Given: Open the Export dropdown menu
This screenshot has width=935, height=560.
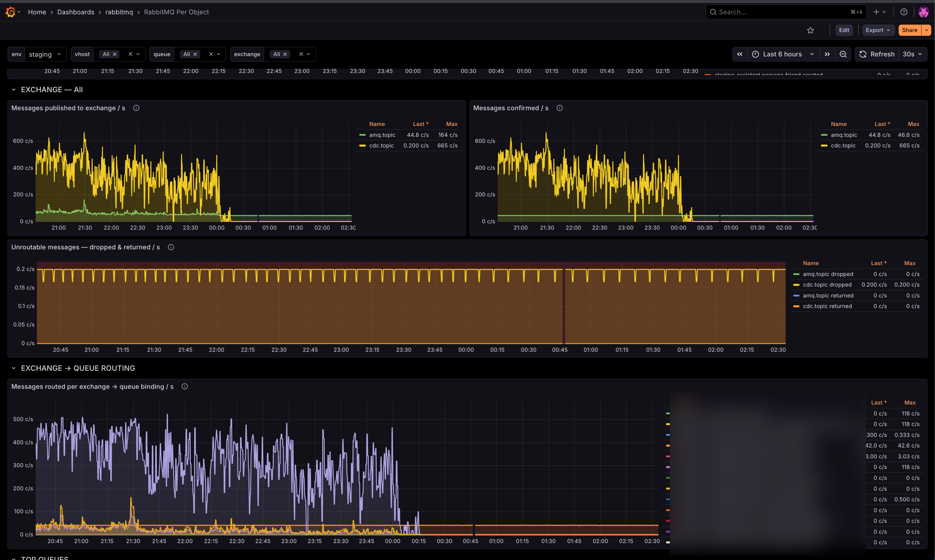Looking at the screenshot, I should (x=878, y=30).
